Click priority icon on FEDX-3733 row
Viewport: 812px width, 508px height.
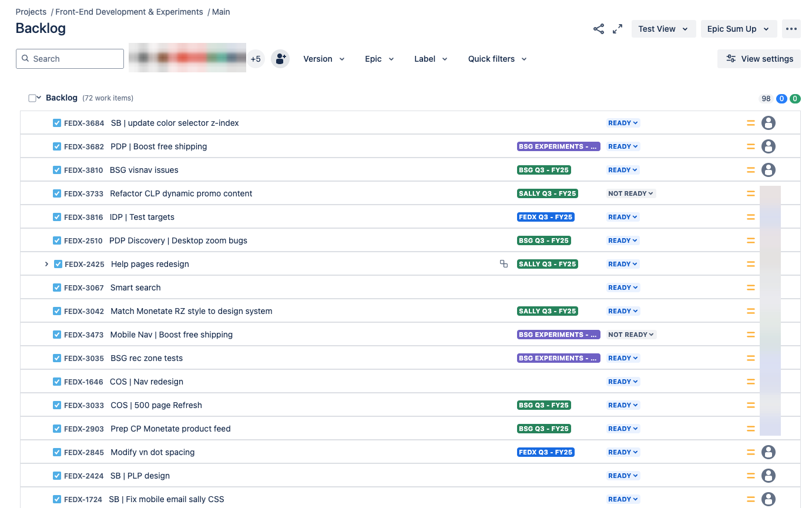tap(750, 193)
